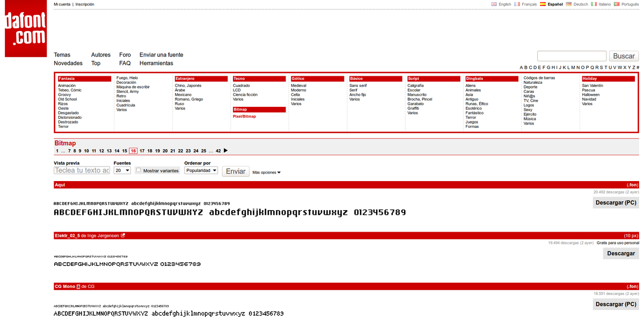
Task: Switch language via the English flag
Action: pos(494,4)
